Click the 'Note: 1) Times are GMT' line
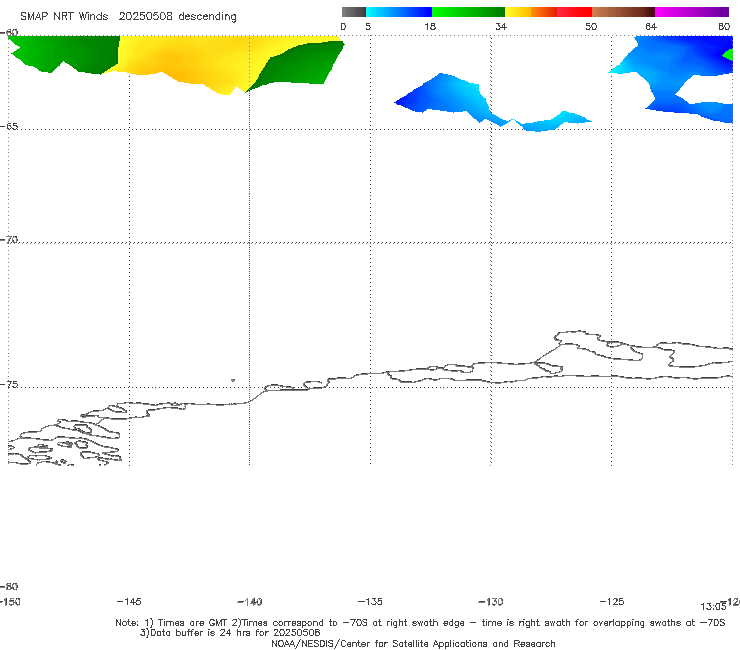Viewport: 740px width, 650px height. tap(420, 623)
